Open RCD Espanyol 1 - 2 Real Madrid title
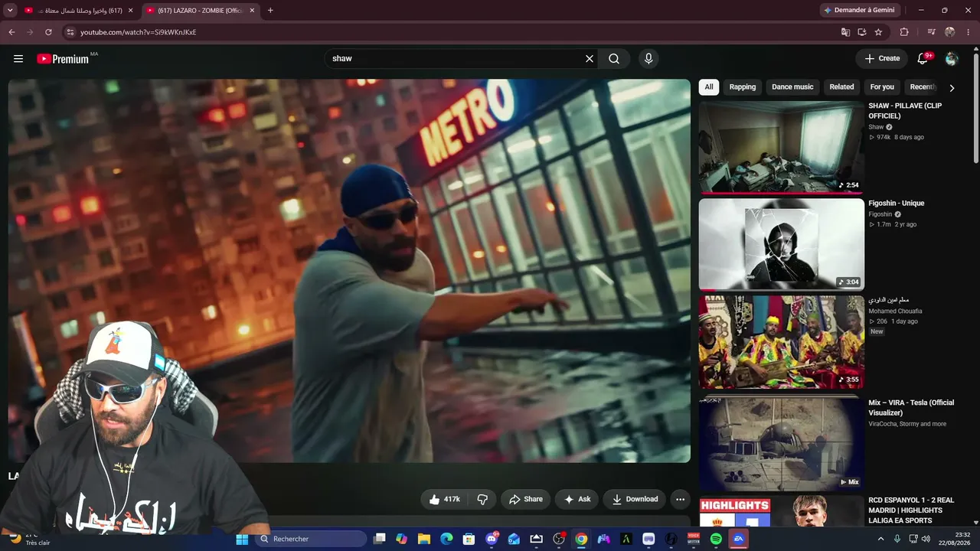The height and width of the screenshot is (551, 980). click(x=911, y=510)
